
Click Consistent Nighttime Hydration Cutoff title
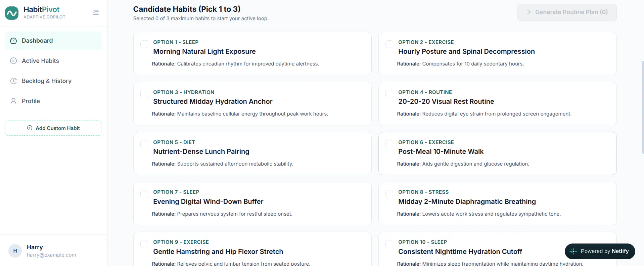click(460, 252)
